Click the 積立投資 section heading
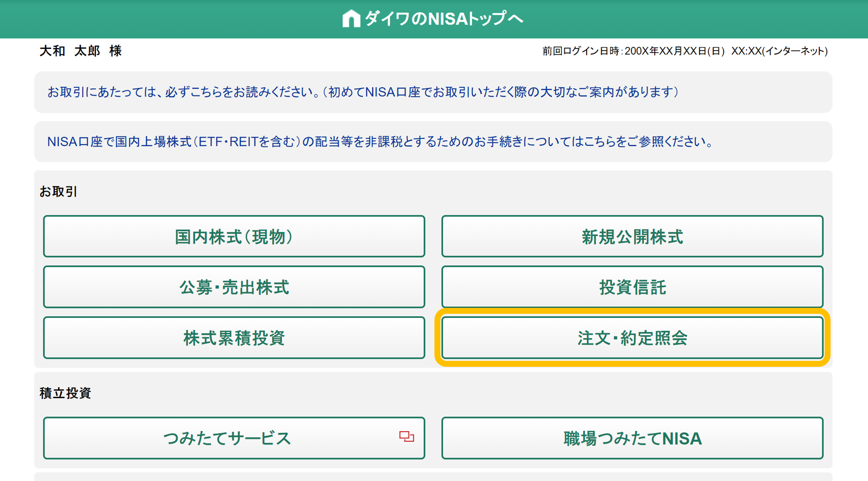 (65, 393)
